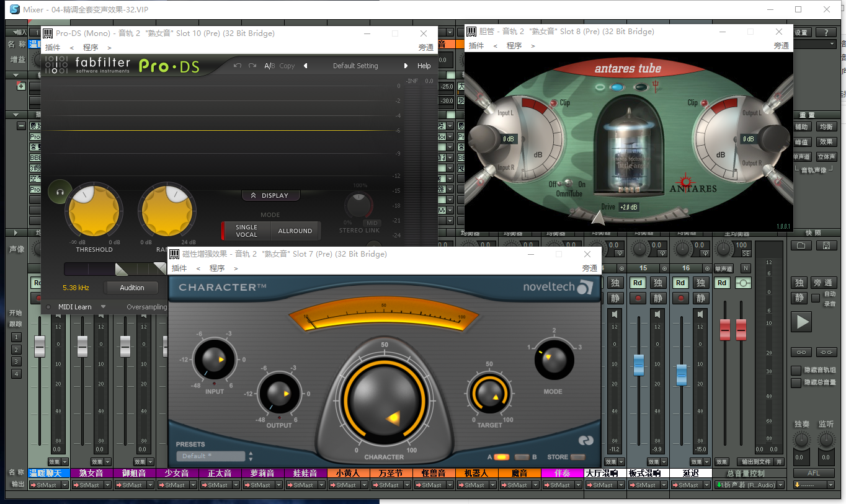The image size is (846, 504).
Task: Select the 小黄人 track name label
Action: [348, 473]
